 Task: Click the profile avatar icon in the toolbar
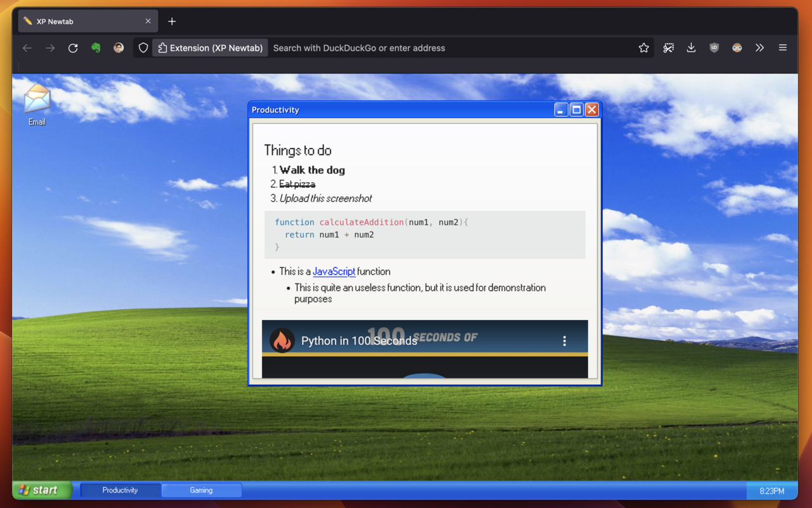point(119,48)
